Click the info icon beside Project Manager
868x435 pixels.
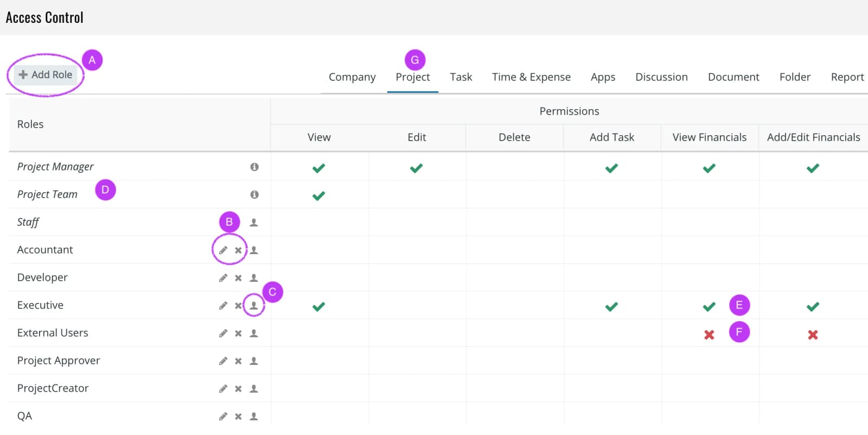point(254,167)
